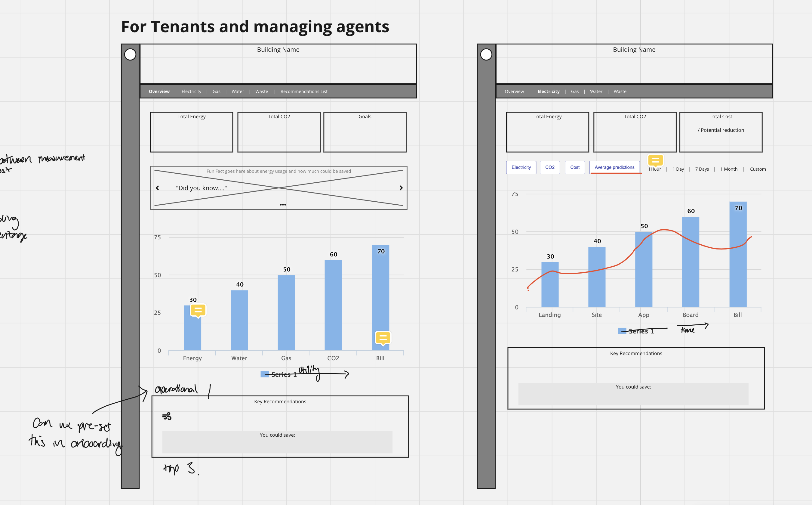Open the Gas tab in right wireframe
812x505 pixels.
575,91
